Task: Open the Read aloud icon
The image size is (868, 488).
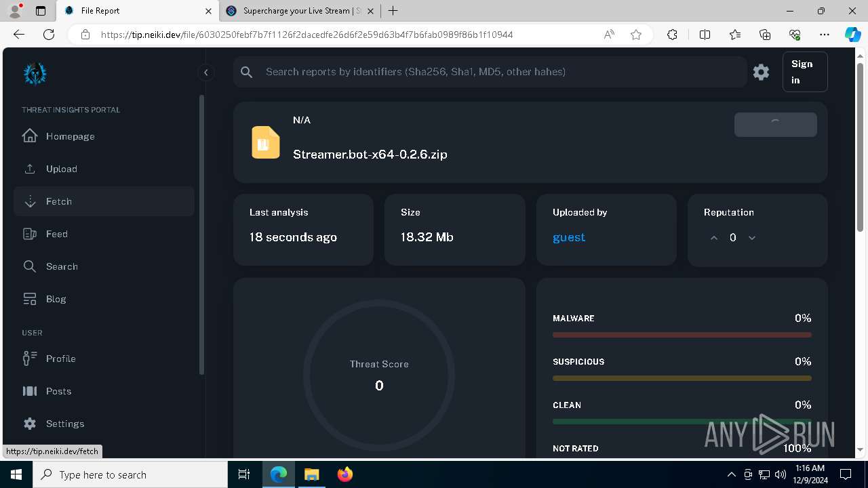Action: (609, 35)
